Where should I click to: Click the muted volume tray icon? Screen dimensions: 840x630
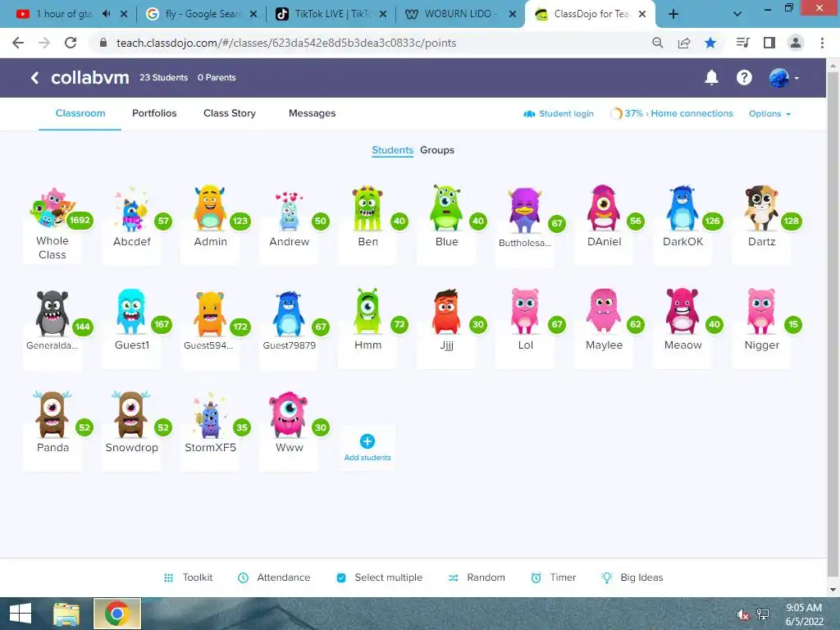pos(742,614)
